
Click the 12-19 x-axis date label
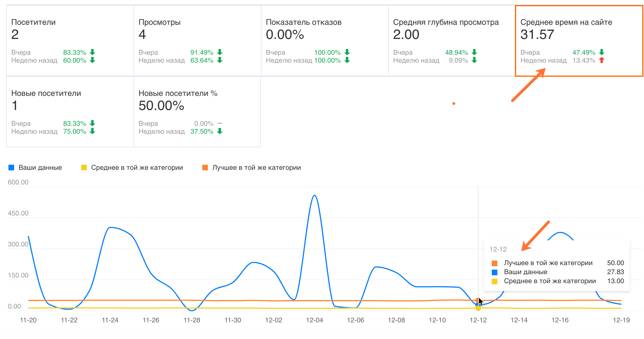tap(621, 320)
